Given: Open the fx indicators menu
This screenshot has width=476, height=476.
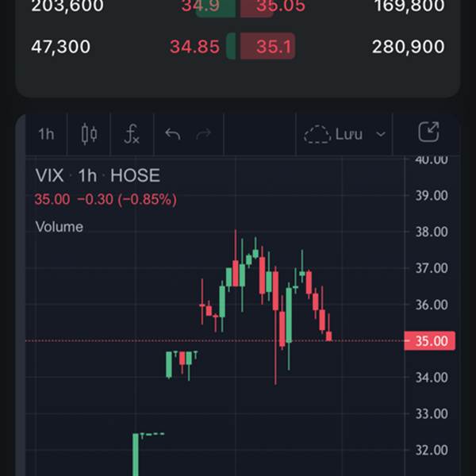Looking at the screenshot, I should [x=132, y=134].
